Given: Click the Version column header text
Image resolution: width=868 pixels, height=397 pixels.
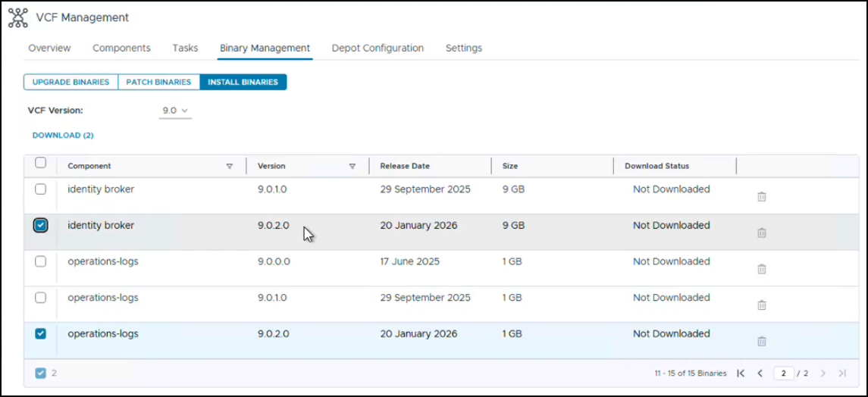Looking at the screenshot, I should 271,166.
